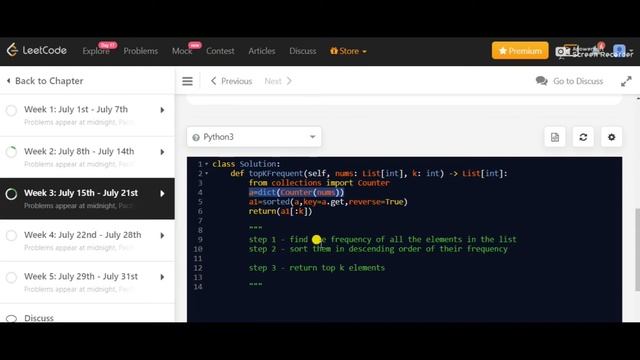
Task: Open the Contest menu item
Action: click(220, 51)
